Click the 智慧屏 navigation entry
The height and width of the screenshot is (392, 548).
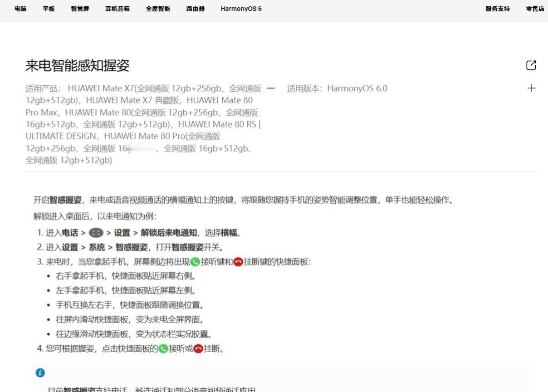pos(79,9)
